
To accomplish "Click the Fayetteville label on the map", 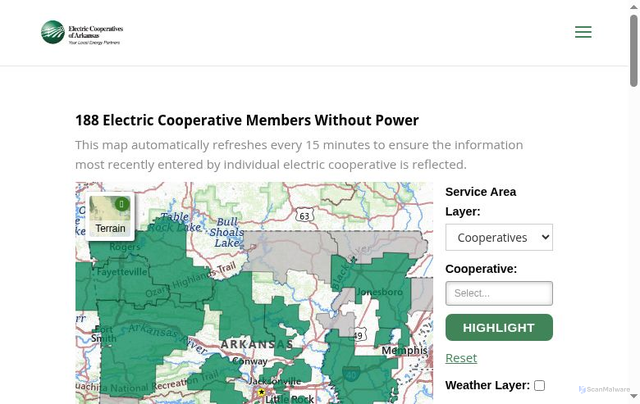I will (x=122, y=271).
